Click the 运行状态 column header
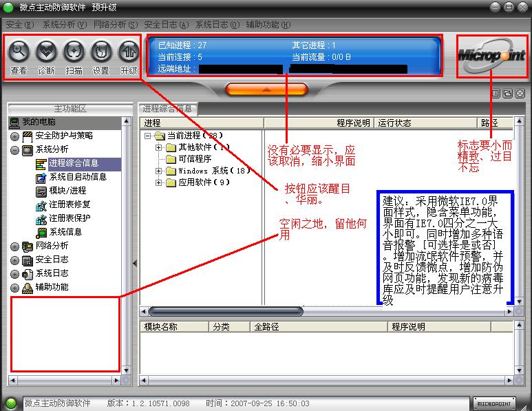The height and width of the screenshot is (411, 532). click(x=394, y=123)
